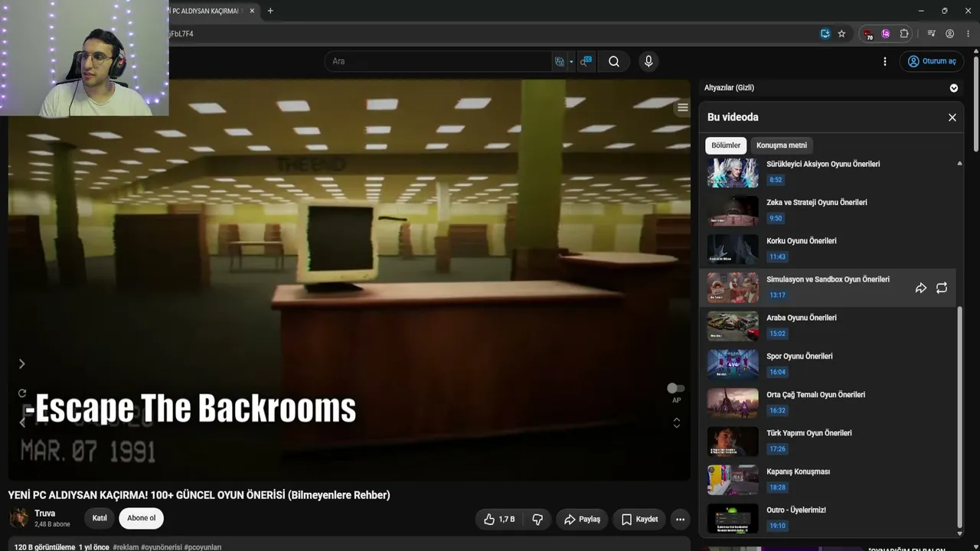Jump to the 13:17 timestamp
This screenshot has height=551, width=980.
pos(778,295)
